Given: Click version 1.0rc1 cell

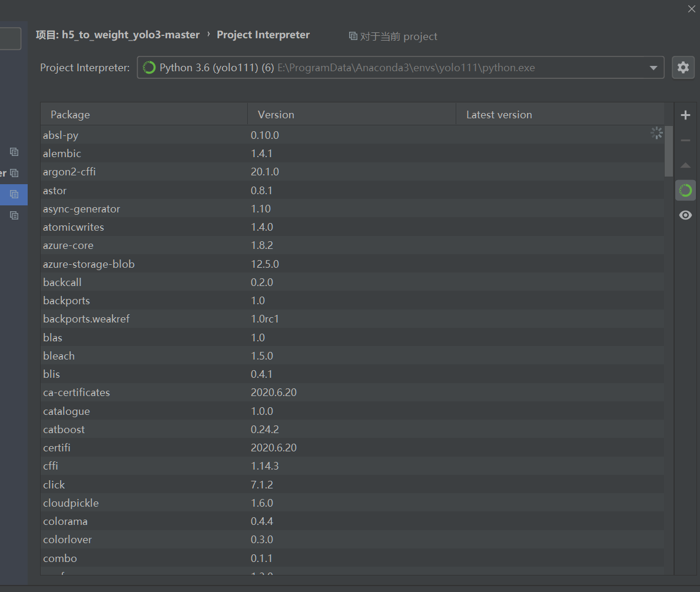Looking at the screenshot, I should coord(265,319).
